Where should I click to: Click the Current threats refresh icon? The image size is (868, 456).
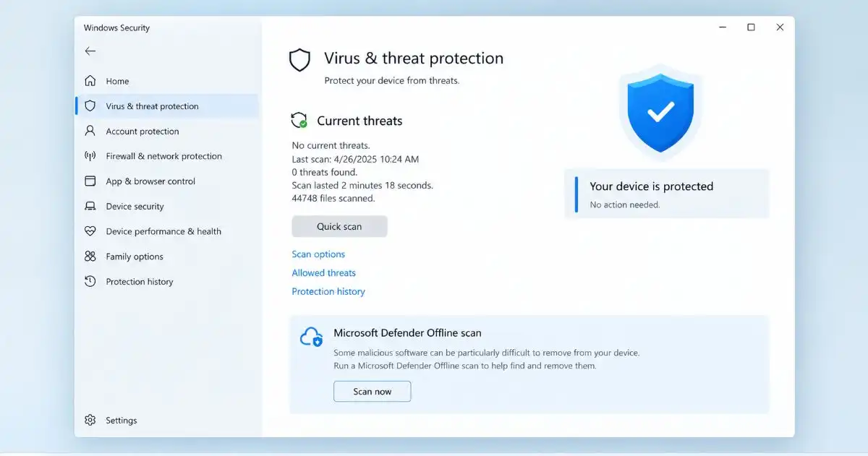pyautogui.click(x=299, y=120)
